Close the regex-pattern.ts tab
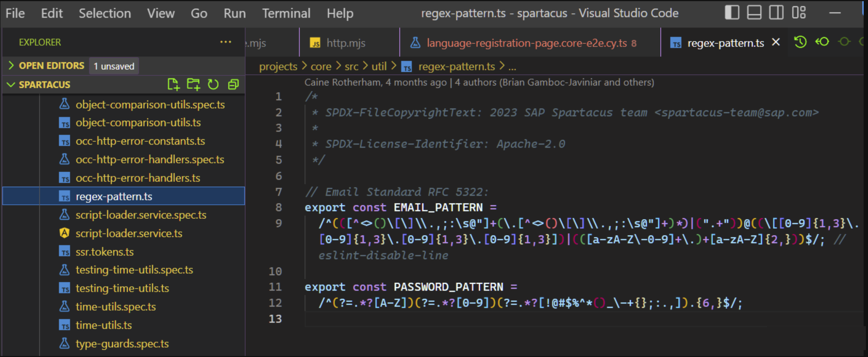 coord(776,42)
